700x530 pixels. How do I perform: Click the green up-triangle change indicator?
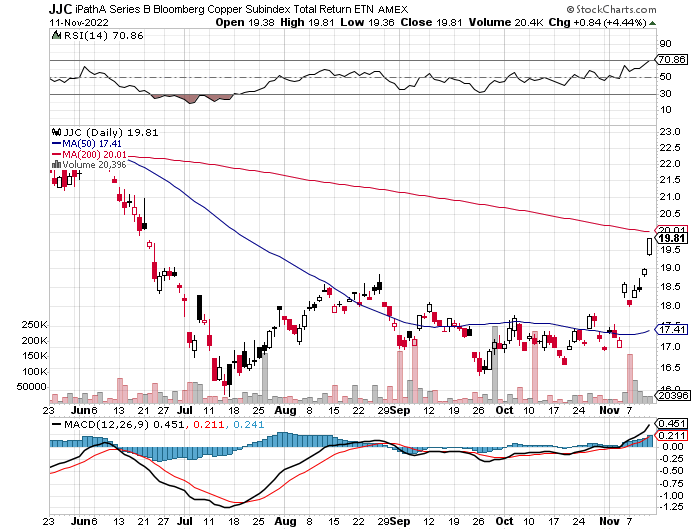point(652,23)
